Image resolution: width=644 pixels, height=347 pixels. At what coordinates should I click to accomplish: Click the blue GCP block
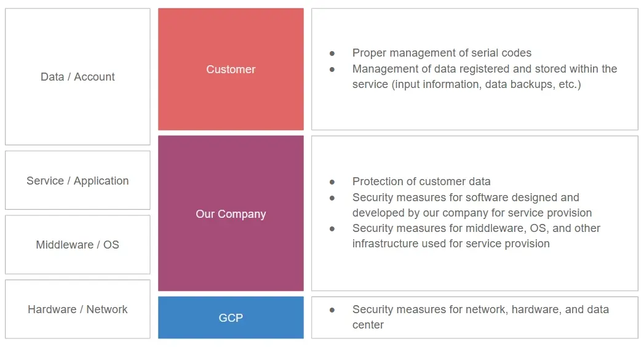coord(231,318)
